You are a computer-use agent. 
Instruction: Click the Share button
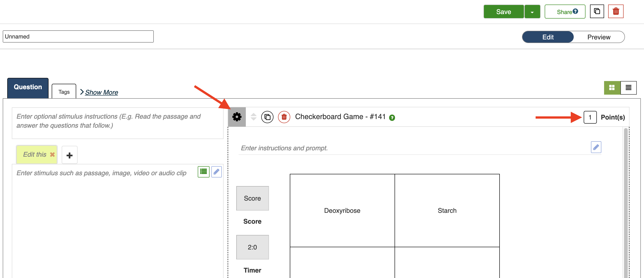pyautogui.click(x=564, y=12)
